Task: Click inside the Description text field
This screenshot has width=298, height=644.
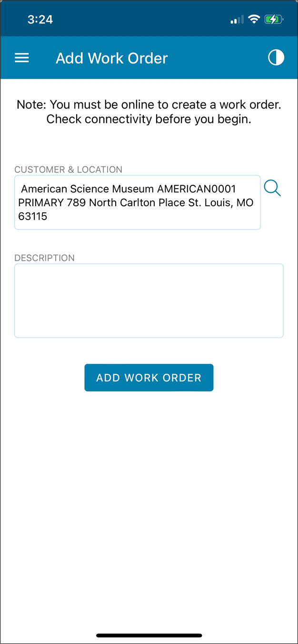Action: click(x=149, y=300)
